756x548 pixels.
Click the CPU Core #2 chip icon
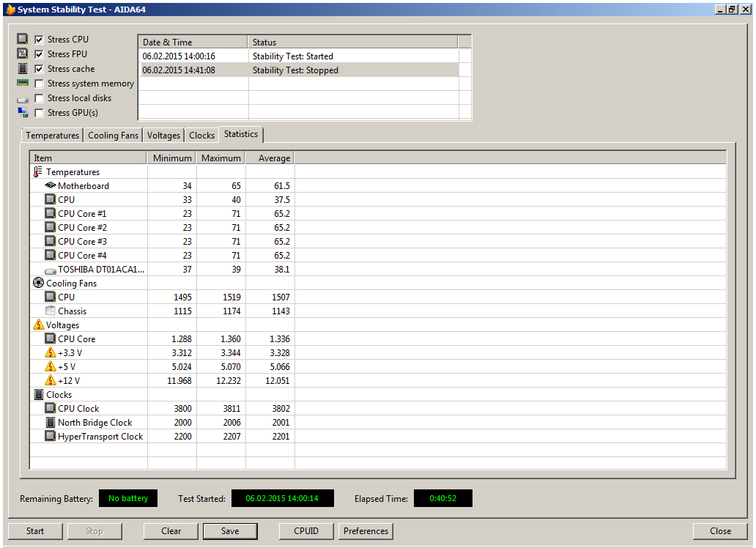50,226
